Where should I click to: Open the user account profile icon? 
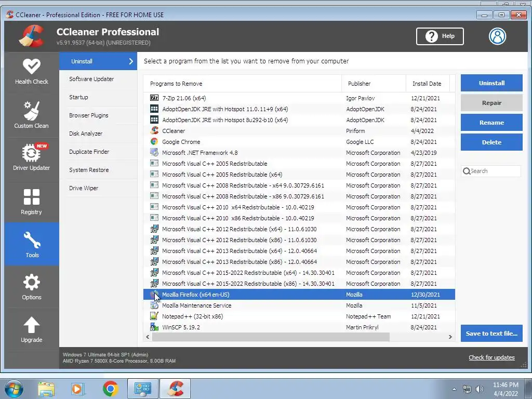[497, 36]
